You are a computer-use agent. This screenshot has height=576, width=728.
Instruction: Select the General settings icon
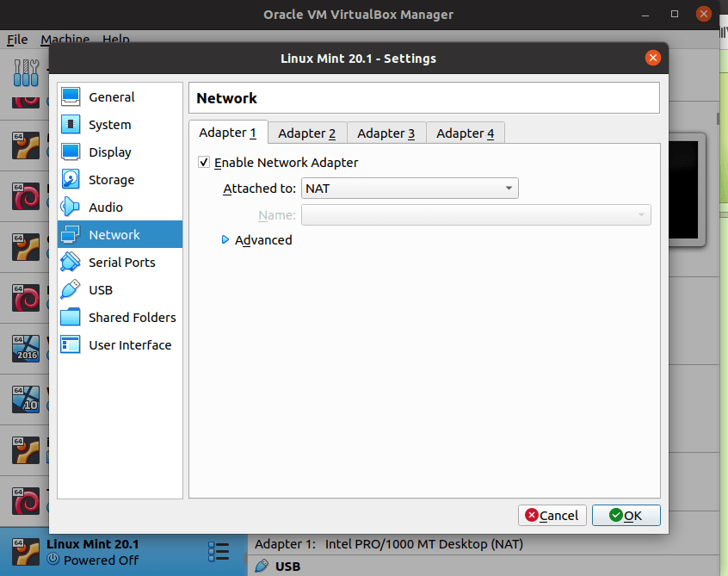[71, 97]
